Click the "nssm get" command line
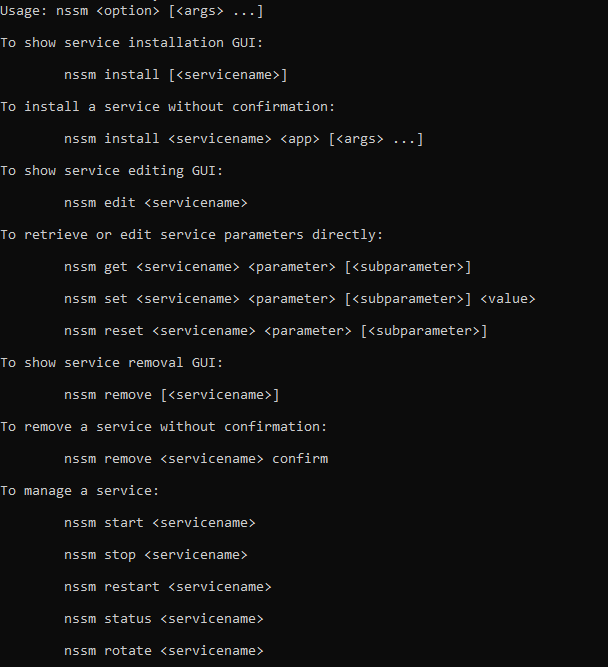The image size is (608, 667). (x=267, y=267)
